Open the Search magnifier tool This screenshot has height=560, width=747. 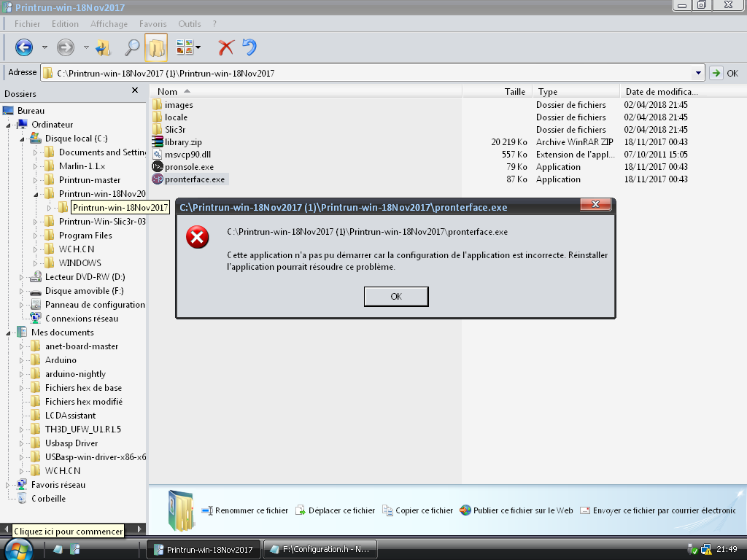pyautogui.click(x=132, y=47)
